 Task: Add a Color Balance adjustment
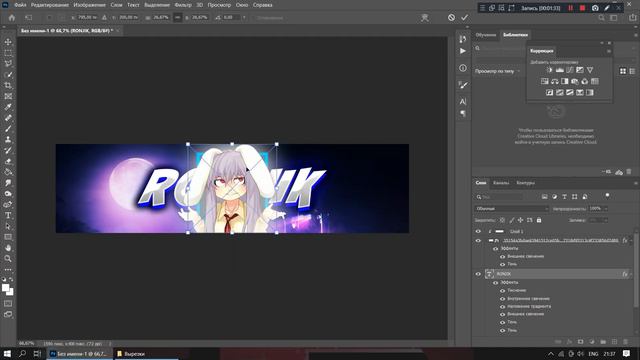pyautogui.click(x=555, y=82)
